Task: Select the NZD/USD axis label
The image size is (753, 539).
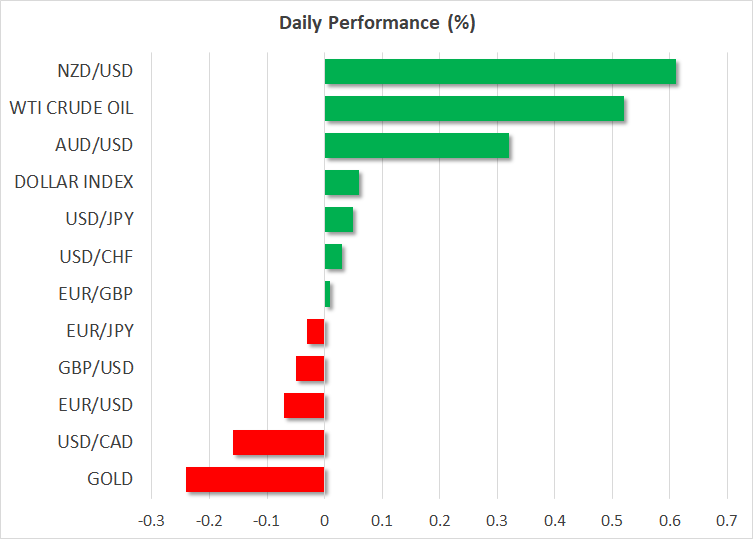Action: (96, 72)
